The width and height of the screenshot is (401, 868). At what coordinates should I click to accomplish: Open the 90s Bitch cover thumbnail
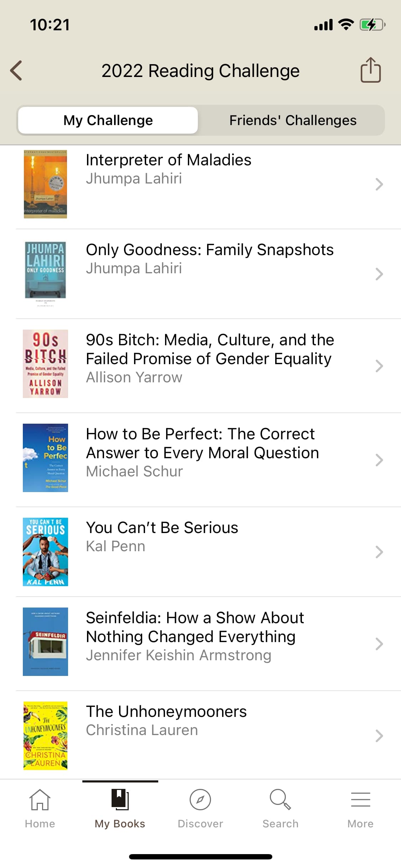coord(45,364)
